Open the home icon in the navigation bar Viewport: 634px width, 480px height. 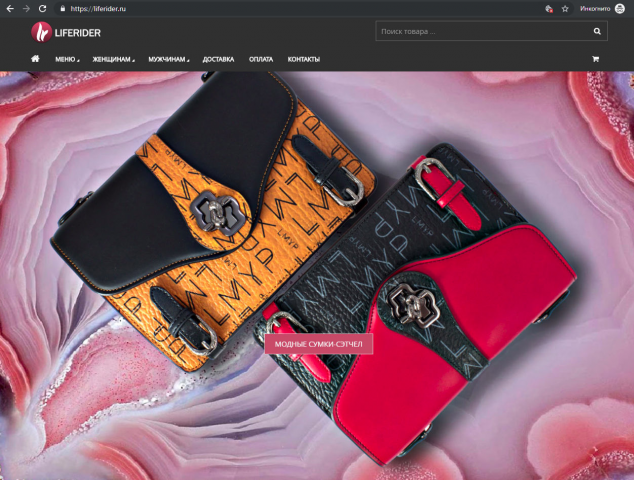click(x=35, y=59)
